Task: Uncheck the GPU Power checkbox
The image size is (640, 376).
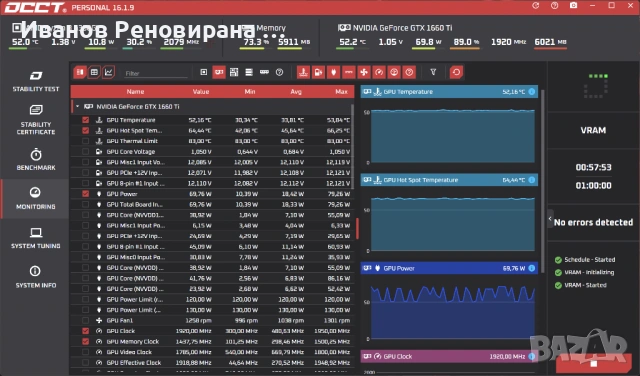Action: click(85, 194)
